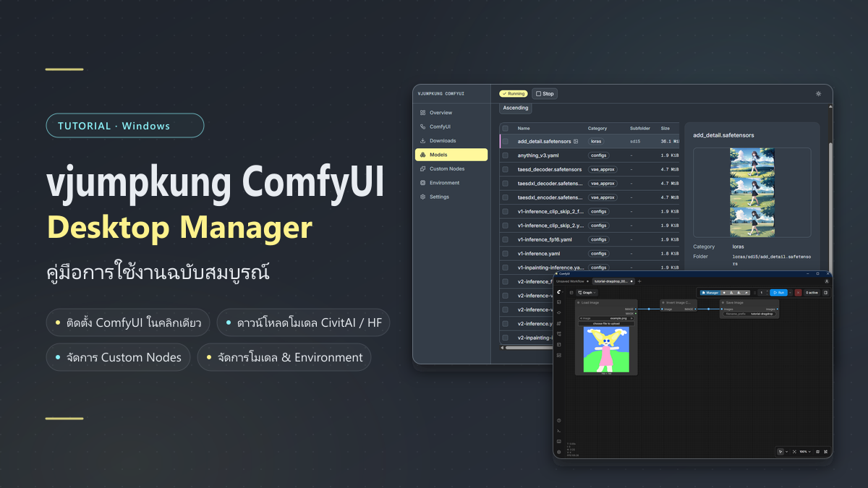Sort by the Subfolder column header
Image resolution: width=868 pixels, height=488 pixels.
(x=640, y=128)
